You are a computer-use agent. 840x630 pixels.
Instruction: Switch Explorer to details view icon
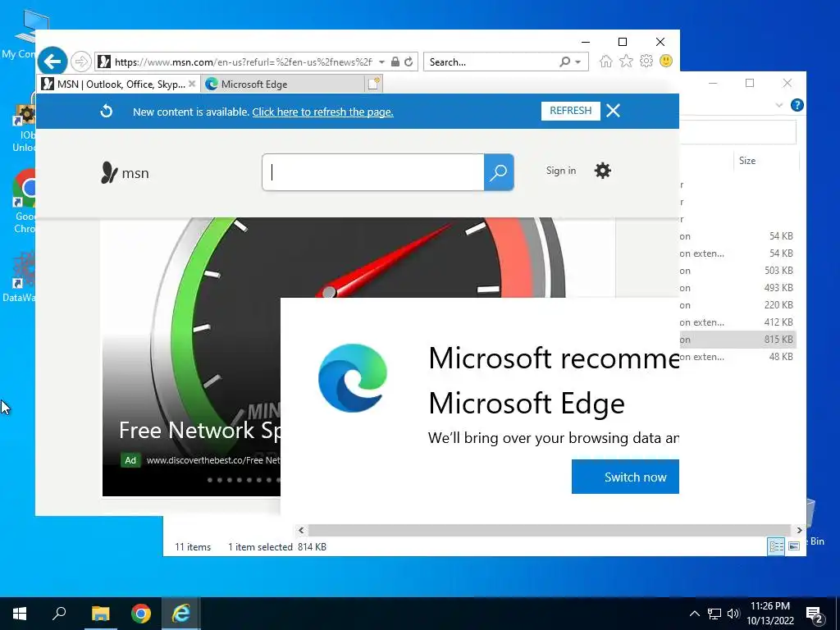(x=776, y=546)
